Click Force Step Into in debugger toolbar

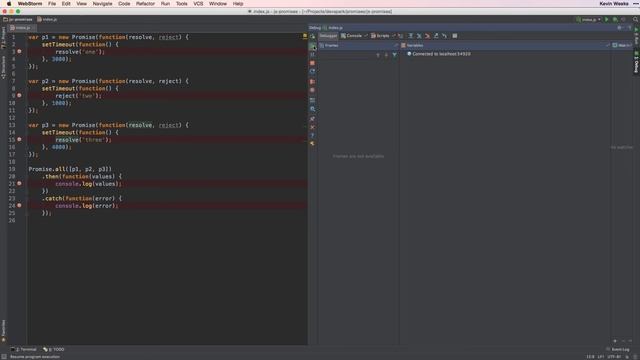coord(427,36)
